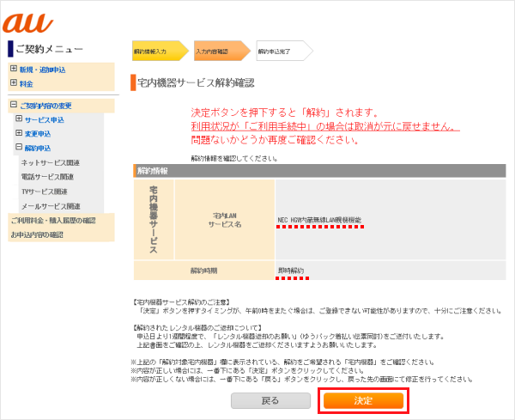Open ネットサービス関連 in the sidebar
Viewport: 515px width, 420px height.
tap(50, 162)
